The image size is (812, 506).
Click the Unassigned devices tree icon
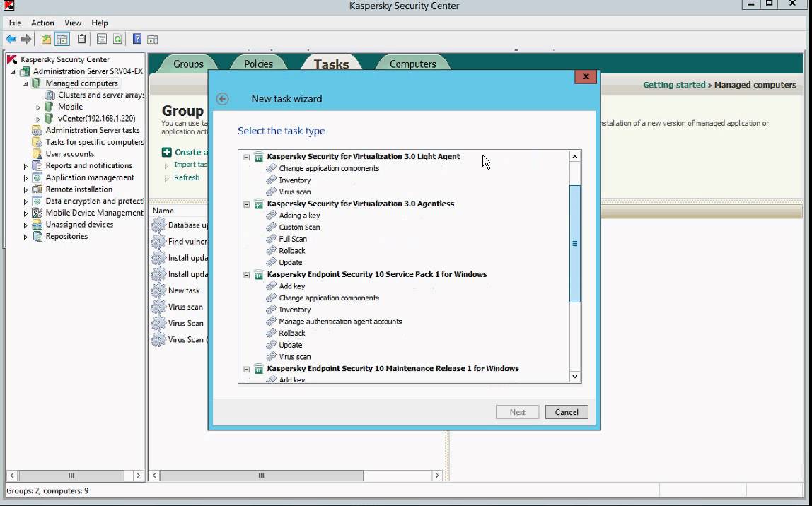(x=37, y=225)
